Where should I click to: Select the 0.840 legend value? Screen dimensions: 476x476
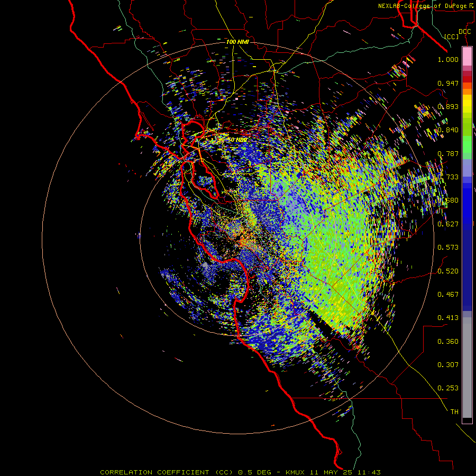pyautogui.click(x=448, y=130)
